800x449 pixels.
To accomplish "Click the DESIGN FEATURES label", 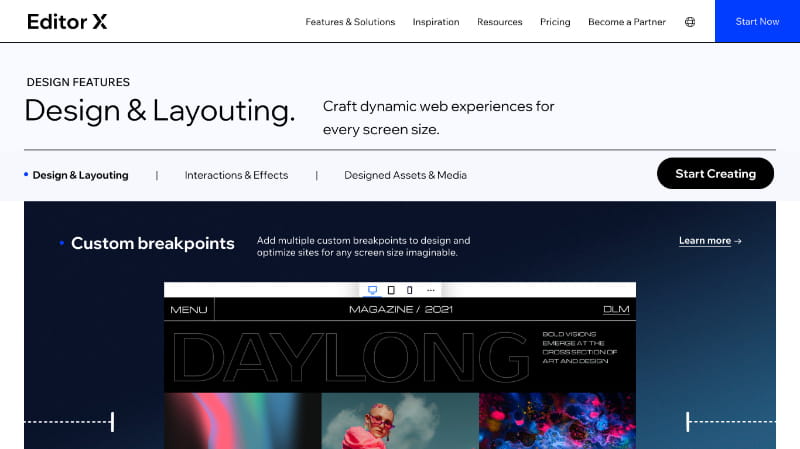I will pos(78,82).
